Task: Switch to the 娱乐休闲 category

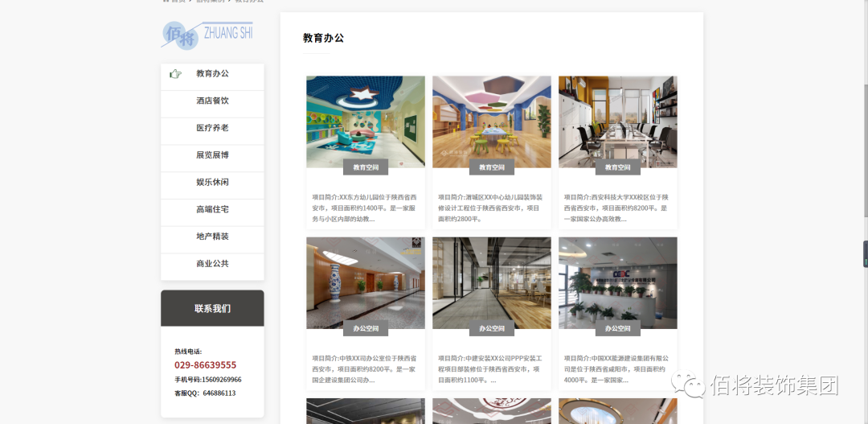Action: [x=212, y=183]
